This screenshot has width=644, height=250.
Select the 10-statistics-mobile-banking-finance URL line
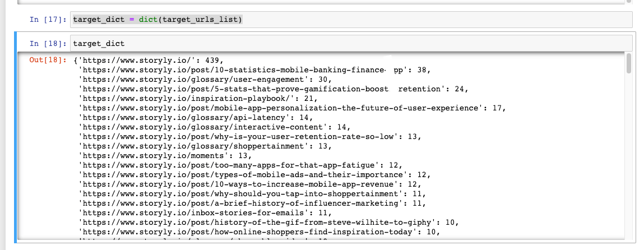coord(254,70)
